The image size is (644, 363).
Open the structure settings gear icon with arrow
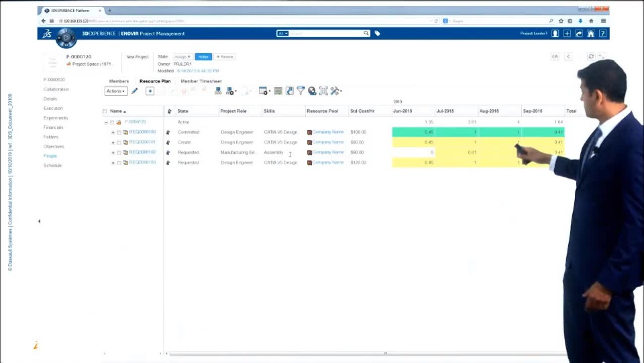231,91
